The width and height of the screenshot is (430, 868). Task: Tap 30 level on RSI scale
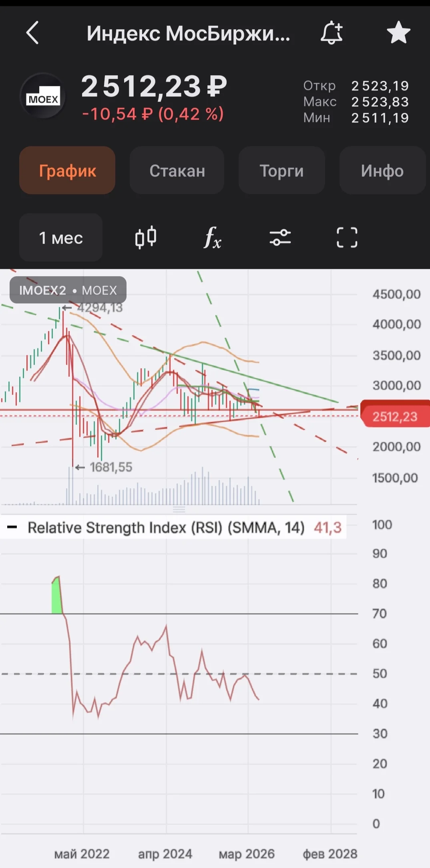click(380, 733)
